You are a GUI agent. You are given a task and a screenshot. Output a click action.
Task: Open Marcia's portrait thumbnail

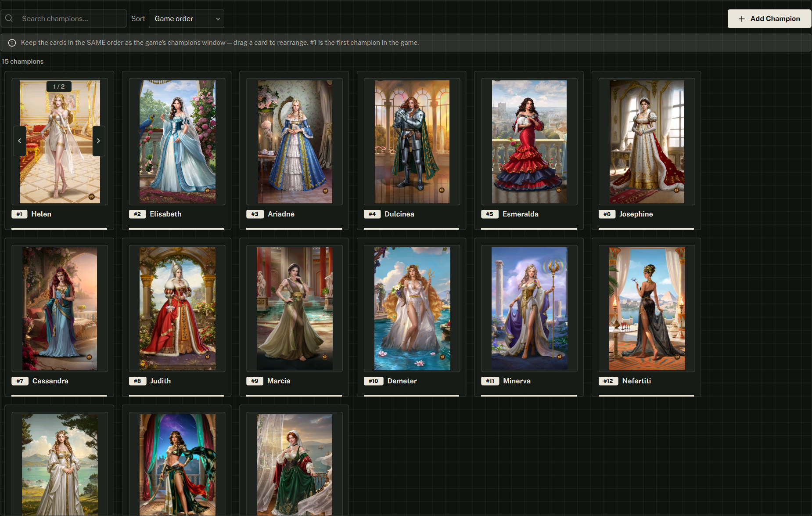(295, 309)
